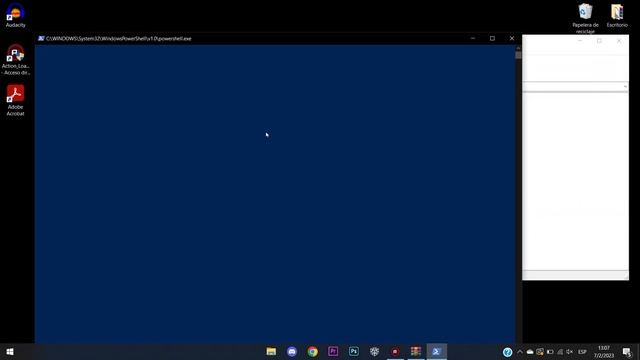
Task: Open the battery status tray icon
Action: (550, 352)
